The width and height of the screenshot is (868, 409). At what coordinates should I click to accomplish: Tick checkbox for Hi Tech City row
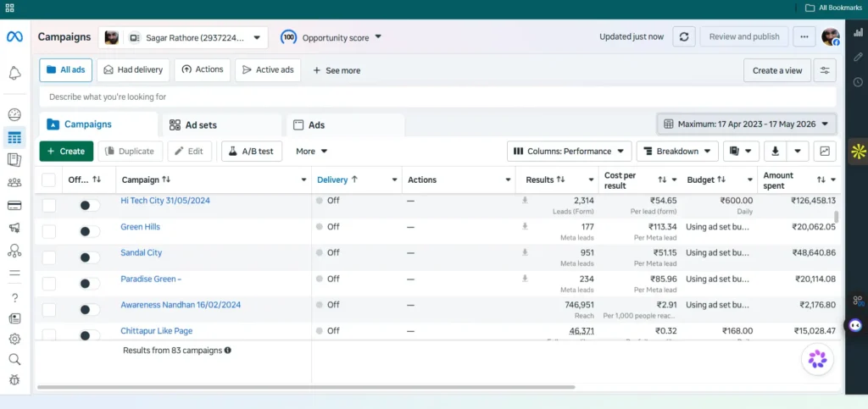point(48,205)
